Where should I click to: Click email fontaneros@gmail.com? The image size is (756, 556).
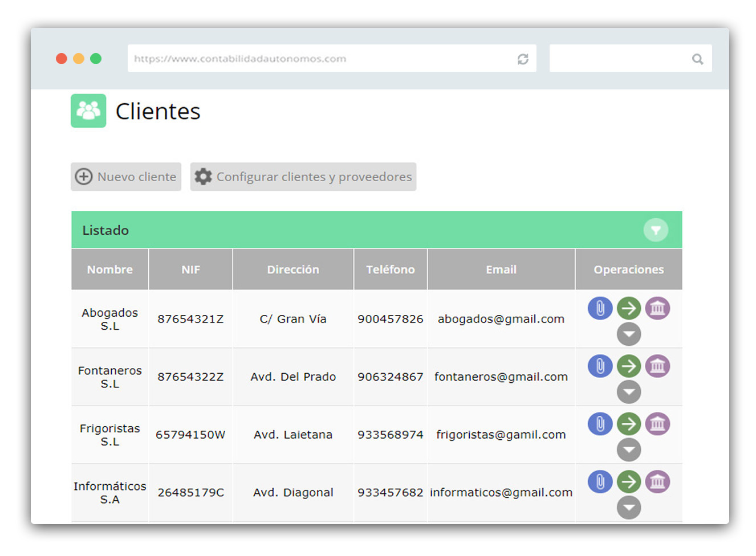point(501,377)
